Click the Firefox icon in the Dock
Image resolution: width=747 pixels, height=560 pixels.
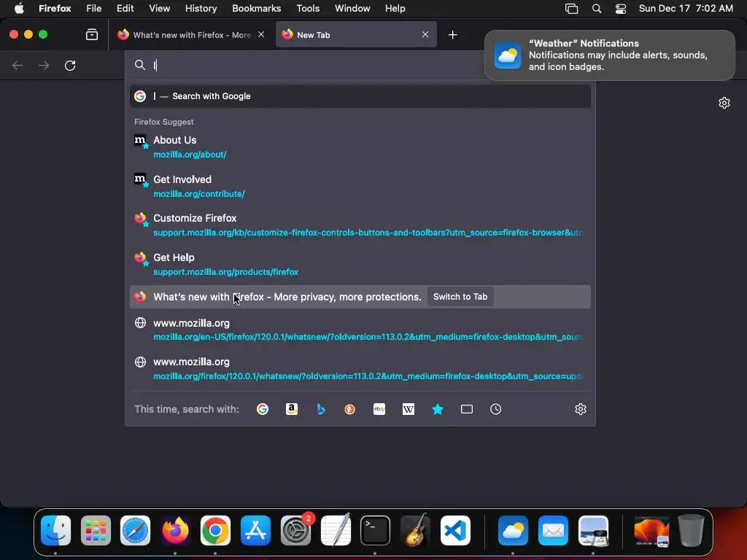175,530
